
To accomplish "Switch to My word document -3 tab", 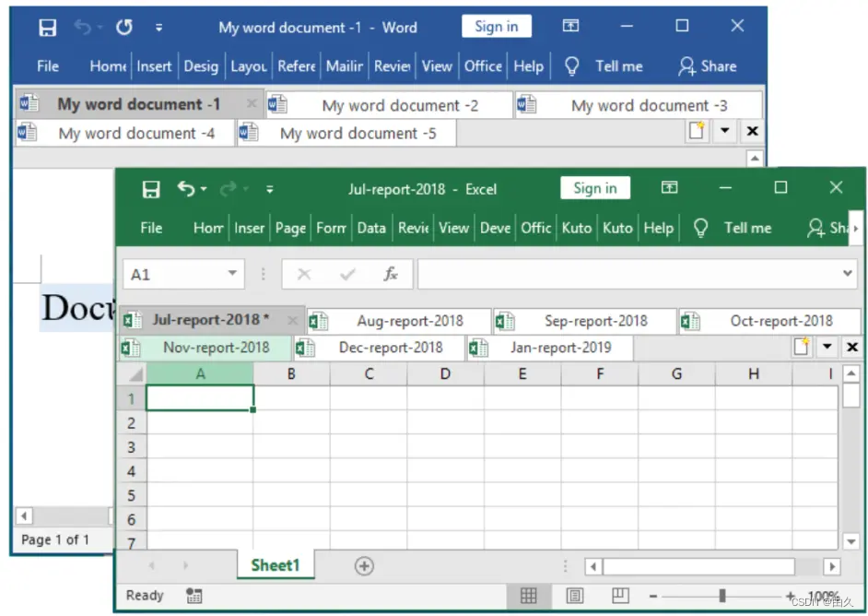I will (639, 105).
